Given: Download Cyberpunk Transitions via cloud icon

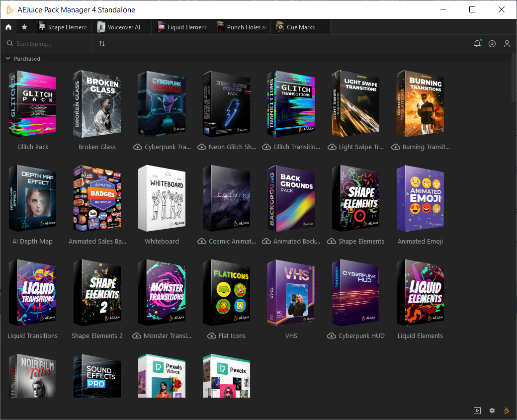Looking at the screenshot, I should (138, 147).
